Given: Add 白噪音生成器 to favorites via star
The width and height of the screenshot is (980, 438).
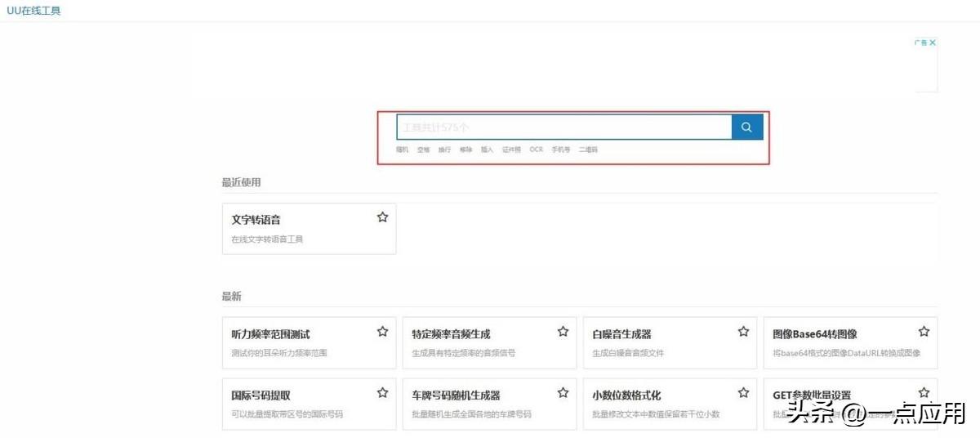Looking at the screenshot, I should point(743,332).
